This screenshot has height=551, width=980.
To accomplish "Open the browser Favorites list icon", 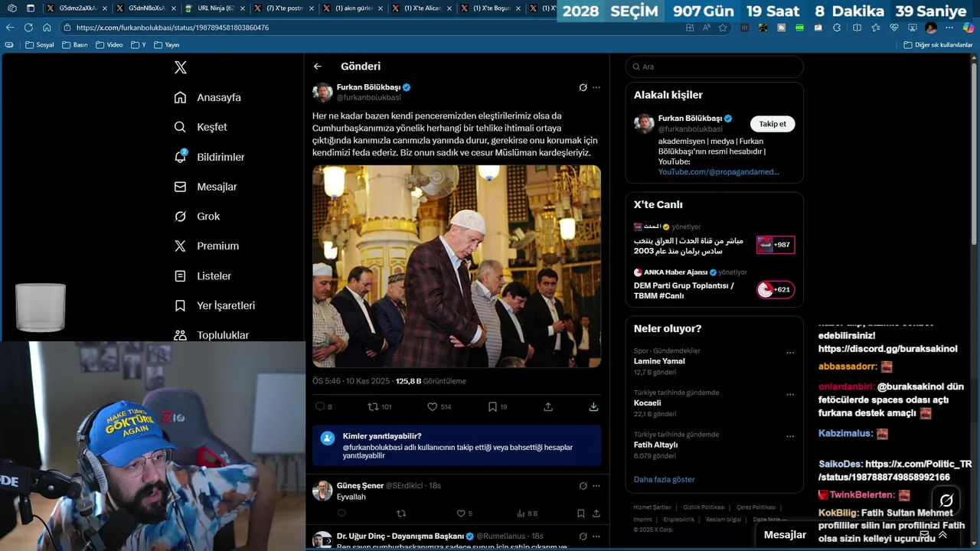I will 875,28.
